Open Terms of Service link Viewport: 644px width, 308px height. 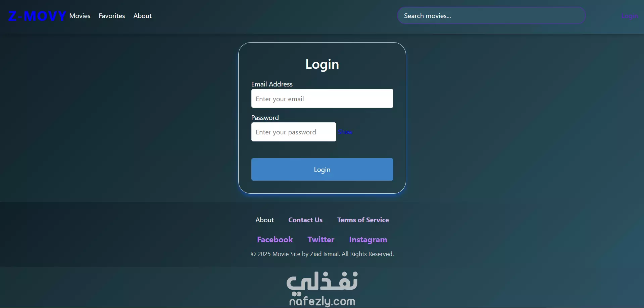point(363,220)
